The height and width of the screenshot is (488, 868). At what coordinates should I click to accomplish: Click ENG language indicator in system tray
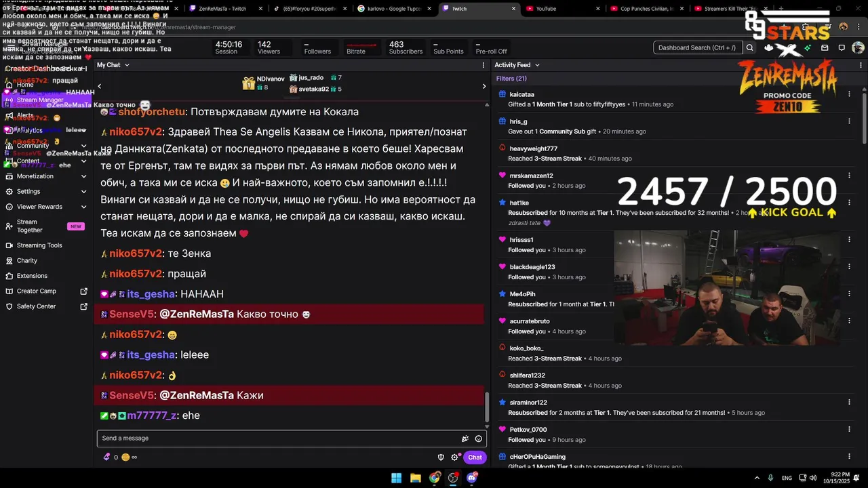[x=787, y=478]
